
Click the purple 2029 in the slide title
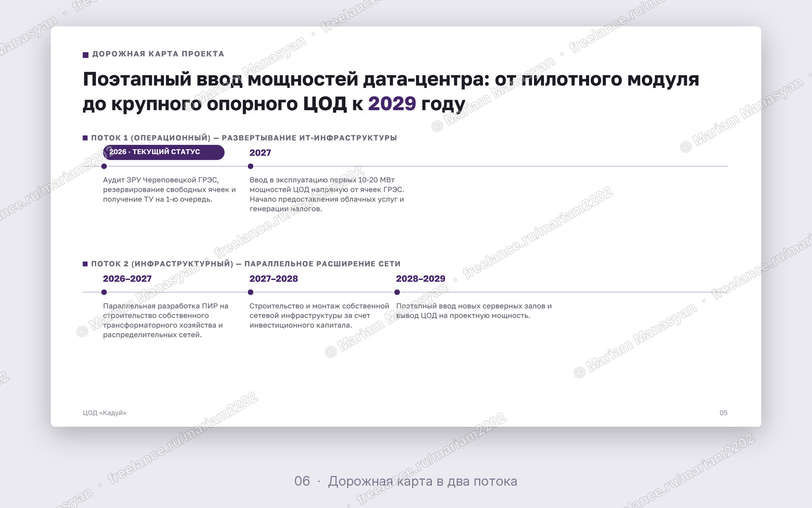point(392,104)
